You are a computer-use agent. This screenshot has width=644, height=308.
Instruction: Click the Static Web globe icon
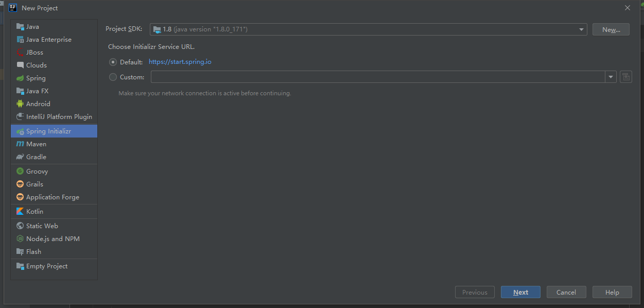coord(20,226)
